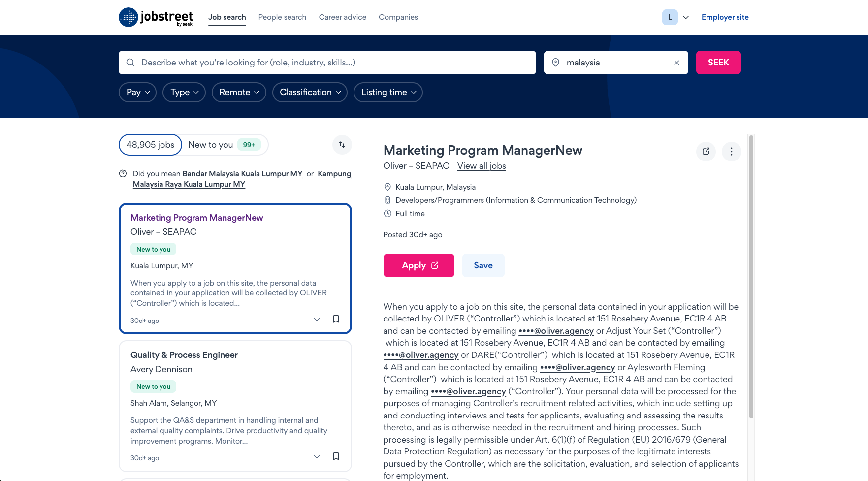Click the sort jobs arrows icon
Image resolution: width=868 pixels, height=481 pixels.
(x=342, y=145)
